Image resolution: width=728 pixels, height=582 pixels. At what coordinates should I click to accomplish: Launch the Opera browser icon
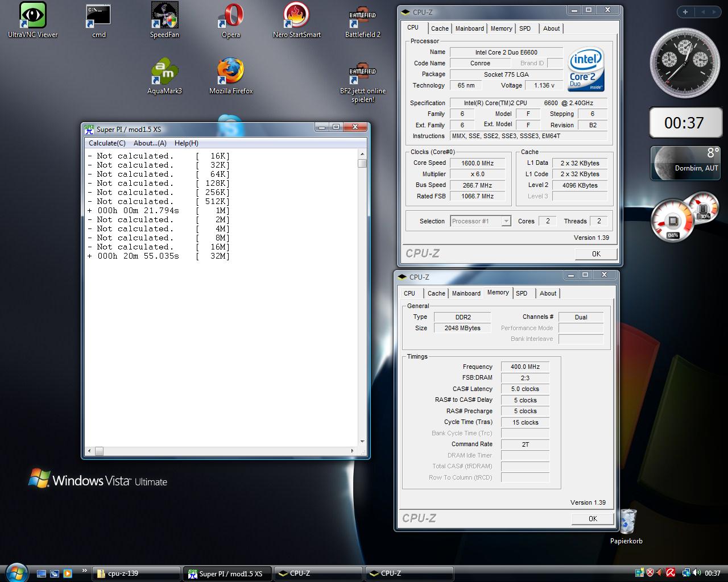(231, 20)
